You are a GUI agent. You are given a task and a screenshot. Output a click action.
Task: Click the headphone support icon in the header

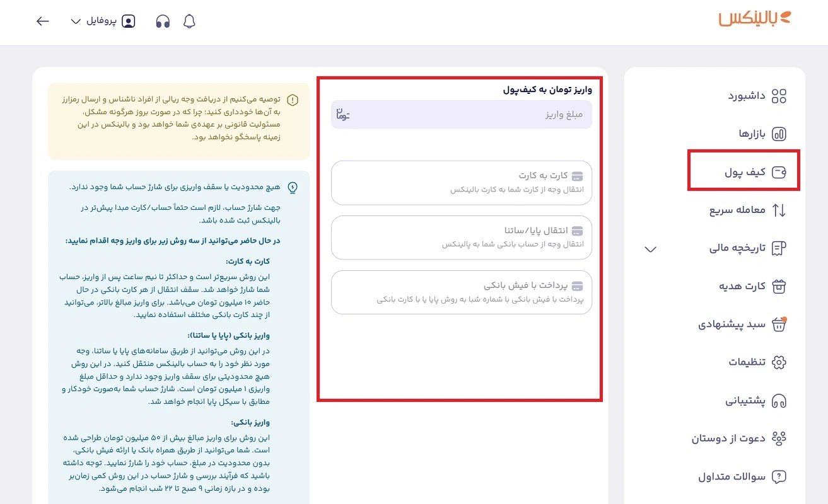click(x=163, y=21)
